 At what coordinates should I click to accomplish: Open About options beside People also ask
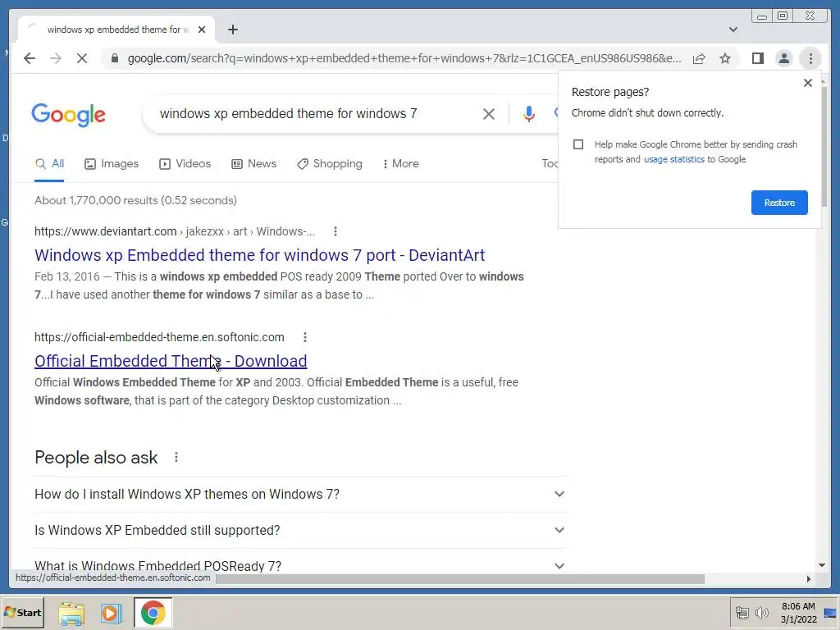(176, 458)
